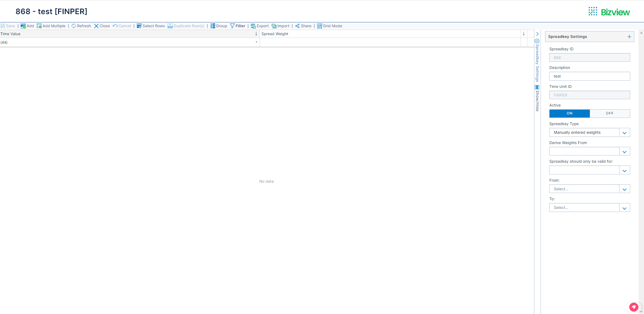Screen dimensions: 644x314
Task: Open the Filter tool
Action: (x=238, y=26)
